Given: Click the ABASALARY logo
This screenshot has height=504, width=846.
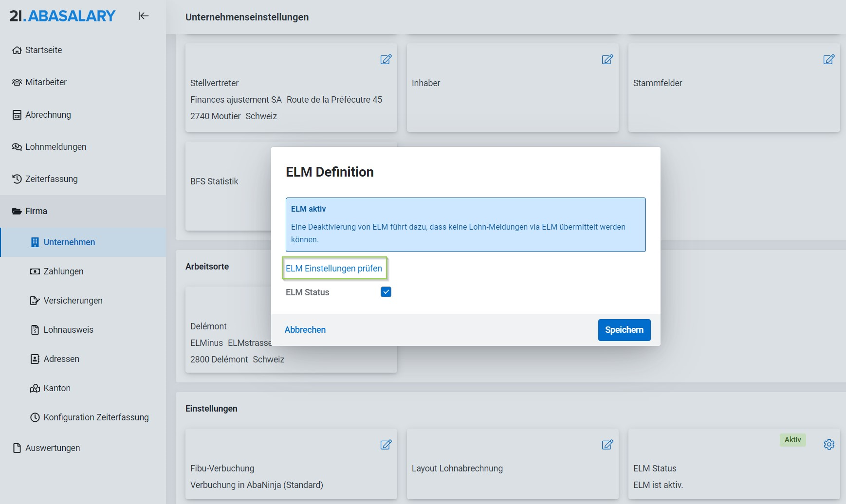Looking at the screenshot, I should click(63, 16).
